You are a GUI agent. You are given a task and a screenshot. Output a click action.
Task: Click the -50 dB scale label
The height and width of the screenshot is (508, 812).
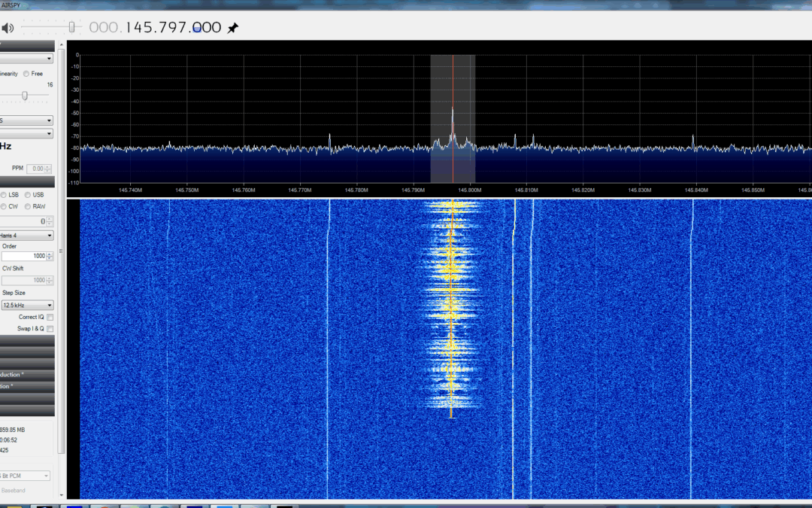[x=75, y=113]
